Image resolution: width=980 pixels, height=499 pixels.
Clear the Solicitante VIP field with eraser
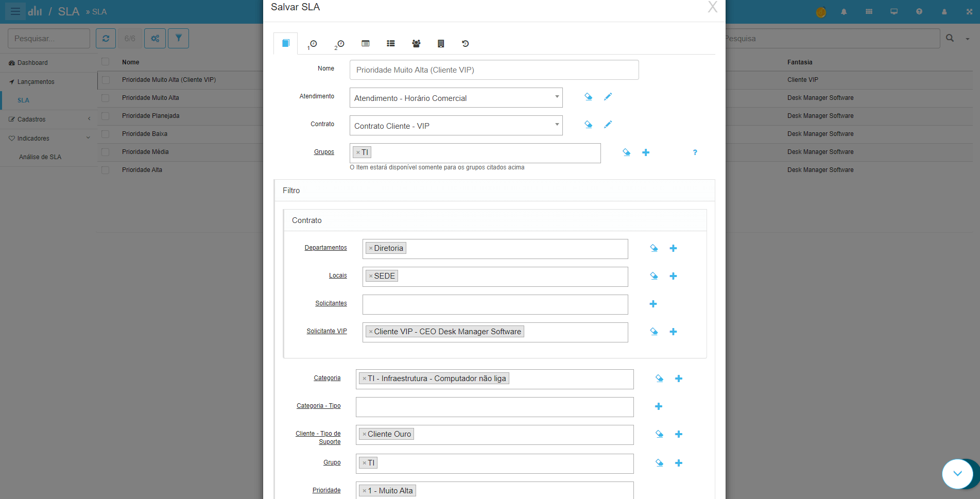pyautogui.click(x=654, y=332)
